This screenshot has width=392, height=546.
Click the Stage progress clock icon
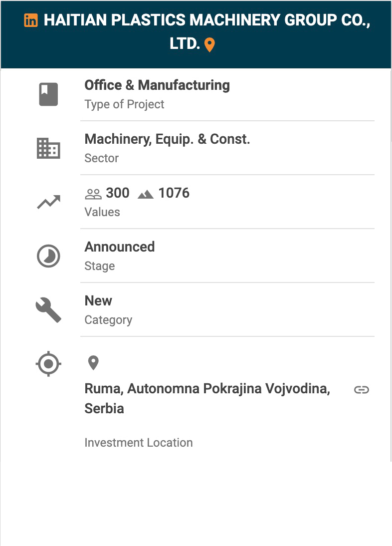pyautogui.click(x=48, y=256)
